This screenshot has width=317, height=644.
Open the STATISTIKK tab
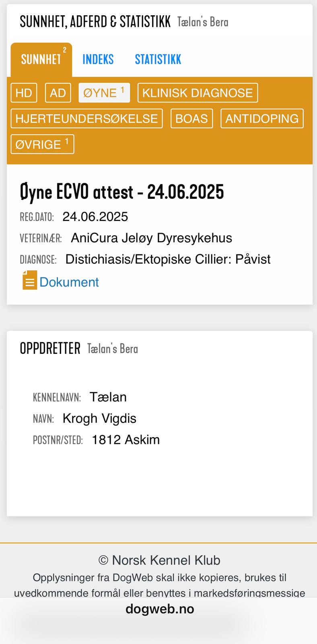tap(158, 60)
